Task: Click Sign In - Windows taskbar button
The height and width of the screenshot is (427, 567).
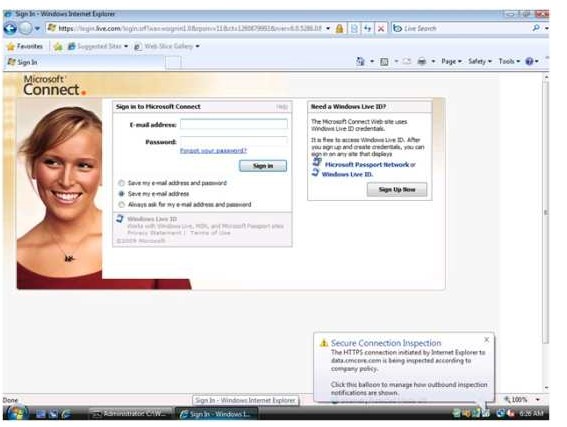Action: pyautogui.click(x=216, y=414)
